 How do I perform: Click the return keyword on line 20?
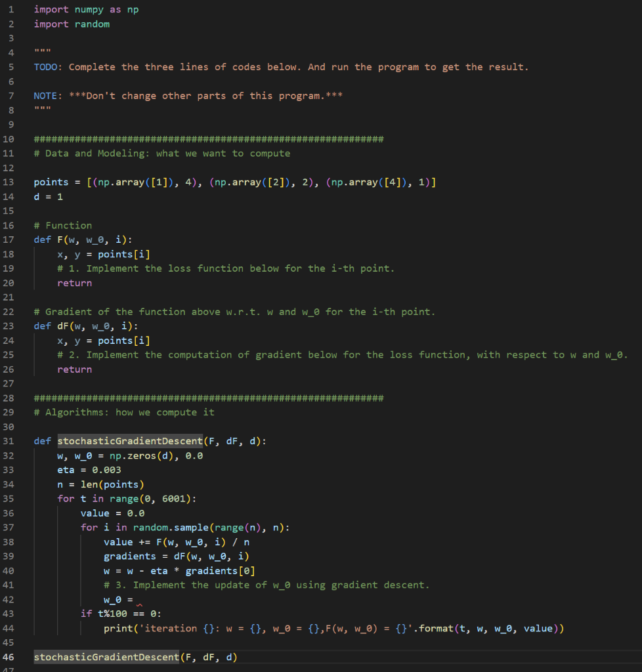pos(74,282)
